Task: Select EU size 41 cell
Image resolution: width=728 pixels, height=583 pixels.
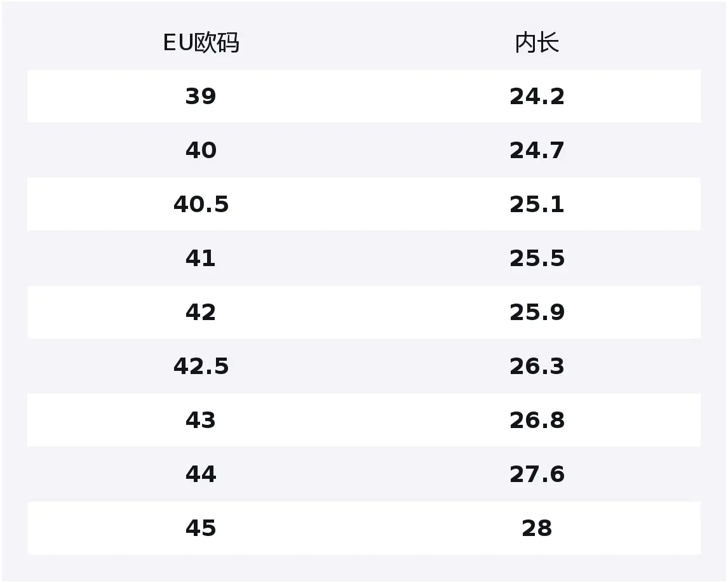Action: (201, 258)
